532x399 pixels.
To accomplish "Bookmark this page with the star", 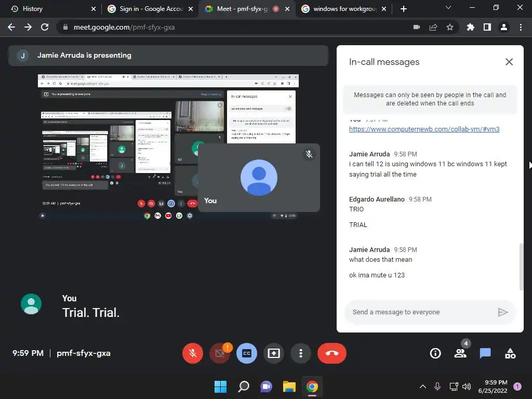I will click(450, 27).
